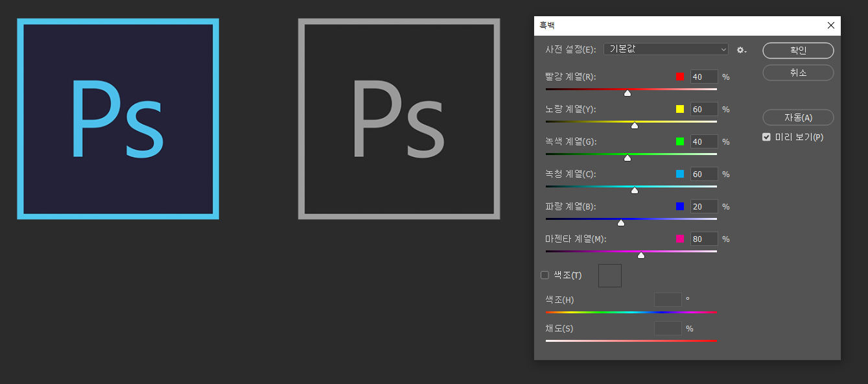Click the 빨강 계열(R) label
Image resolution: width=868 pixels, height=384 pixels.
click(x=571, y=77)
